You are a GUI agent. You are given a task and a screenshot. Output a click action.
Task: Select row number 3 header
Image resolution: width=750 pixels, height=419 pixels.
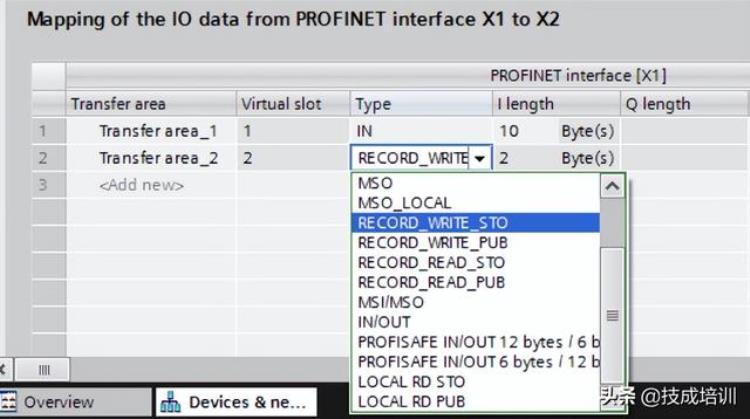pyautogui.click(x=49, y=185)
